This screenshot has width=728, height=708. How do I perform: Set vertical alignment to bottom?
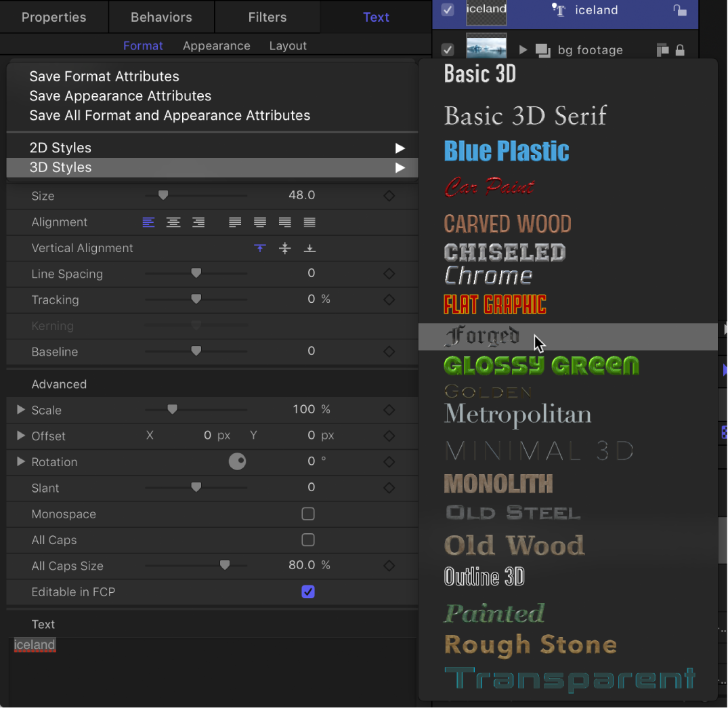(x=309, y=248)
